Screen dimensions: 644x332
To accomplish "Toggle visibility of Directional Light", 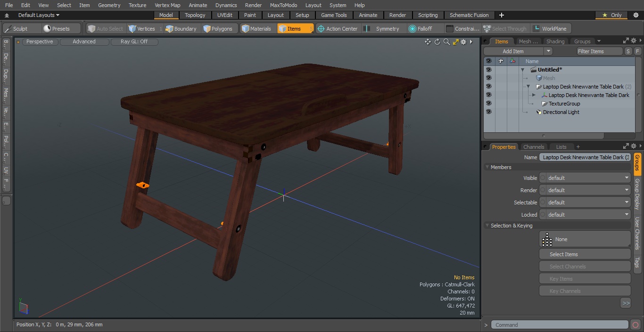I will pos(488,112).
